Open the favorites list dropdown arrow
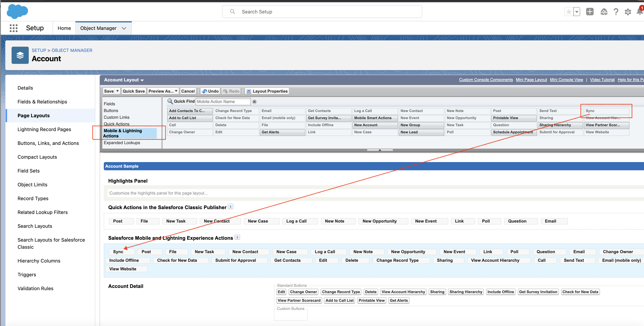Screen dimensions: 644x326 pos(576,12)
